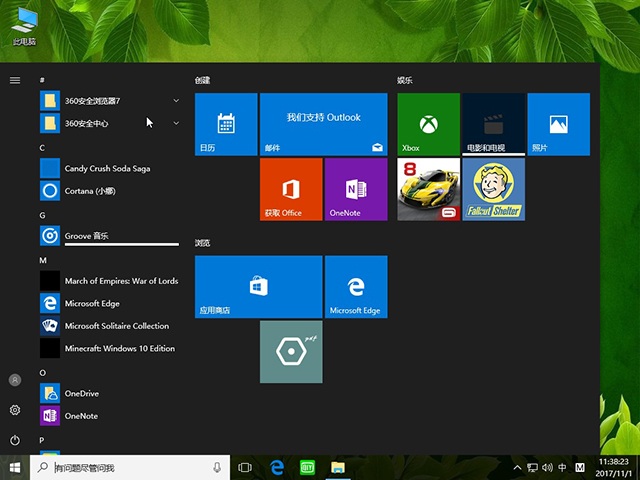Open the green iQIYI app on taskbar
640x480 pixels.
307,467
